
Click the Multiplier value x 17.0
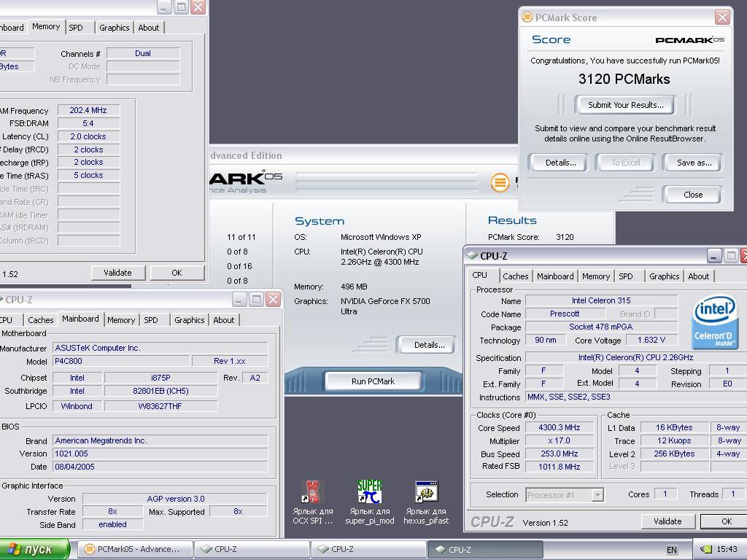pos(560,441)
